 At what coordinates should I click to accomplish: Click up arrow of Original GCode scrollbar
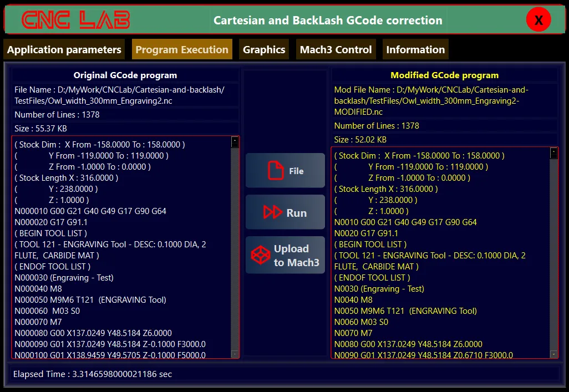click(235, 142)
